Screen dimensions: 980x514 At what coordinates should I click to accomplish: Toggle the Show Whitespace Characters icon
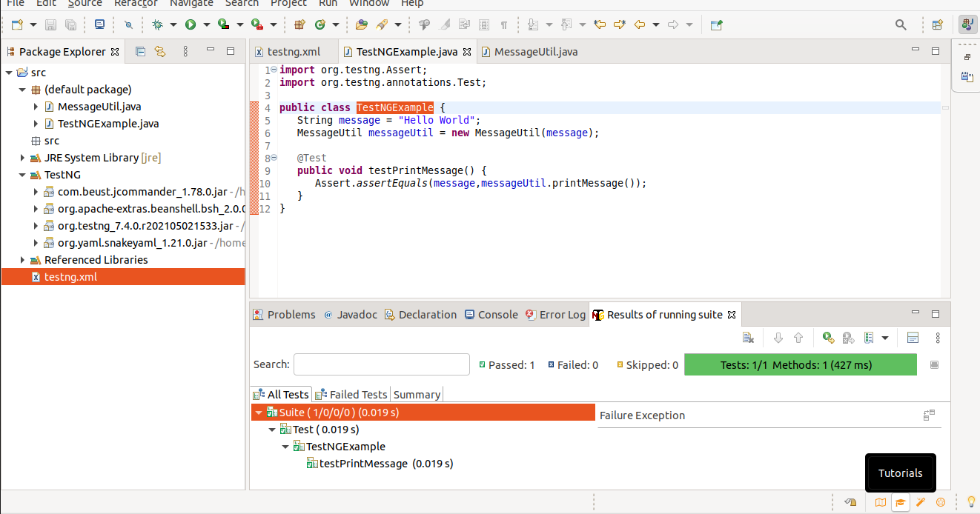[x=505, y=24]
